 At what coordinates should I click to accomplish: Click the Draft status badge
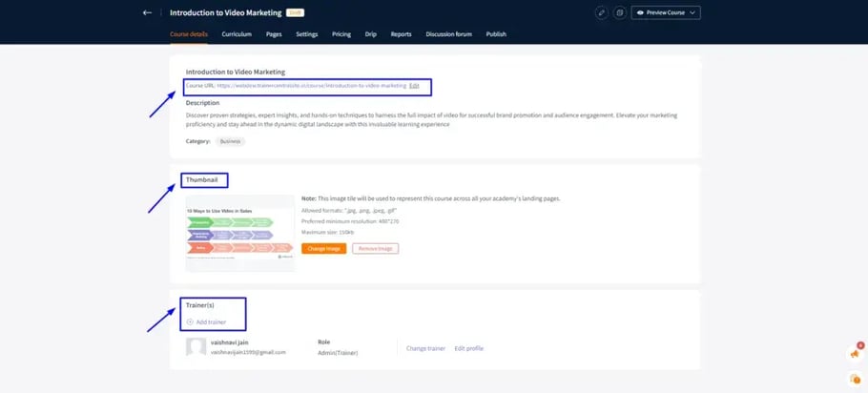point(295,12)
